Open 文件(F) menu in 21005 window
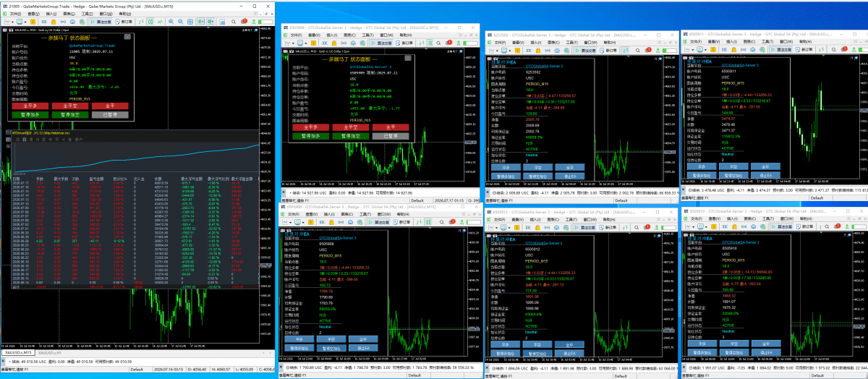Image resolution: width=868 pixels, height=379 pixels. [x=15, y=14]
